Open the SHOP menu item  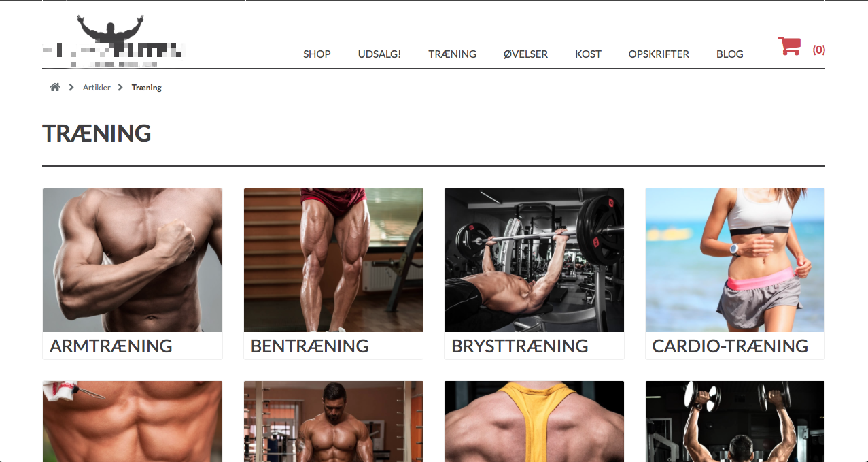(x=317, y=54)
